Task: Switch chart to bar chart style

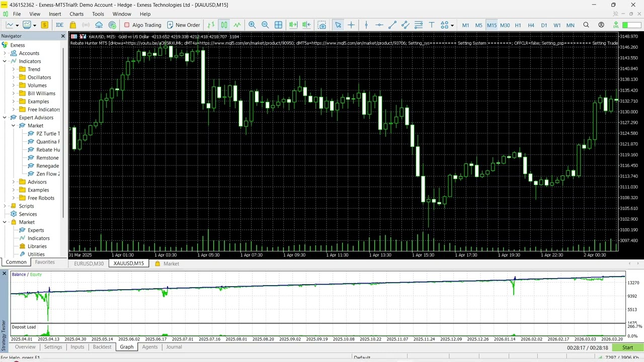Action: (211, 25)
